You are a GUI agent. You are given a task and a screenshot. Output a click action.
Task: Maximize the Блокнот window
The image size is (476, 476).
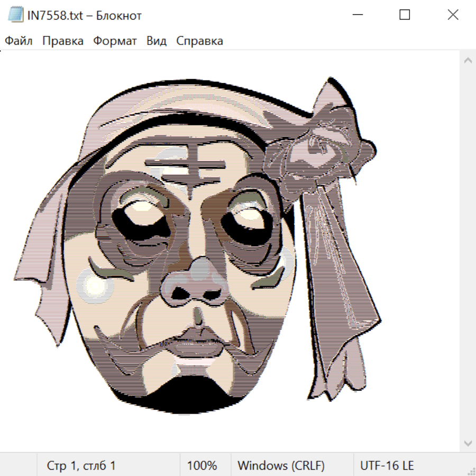coord(405,15)
